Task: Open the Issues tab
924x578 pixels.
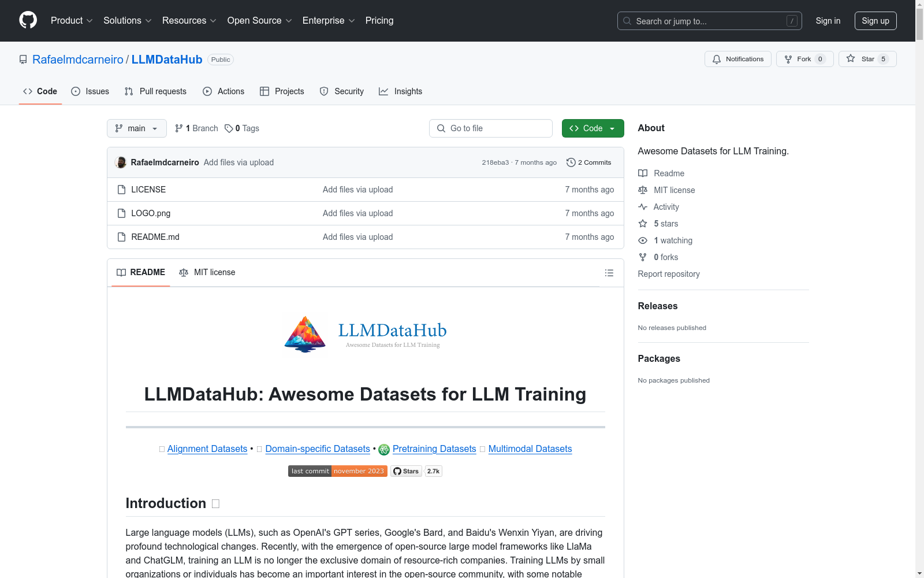Action: pos(90,91)
